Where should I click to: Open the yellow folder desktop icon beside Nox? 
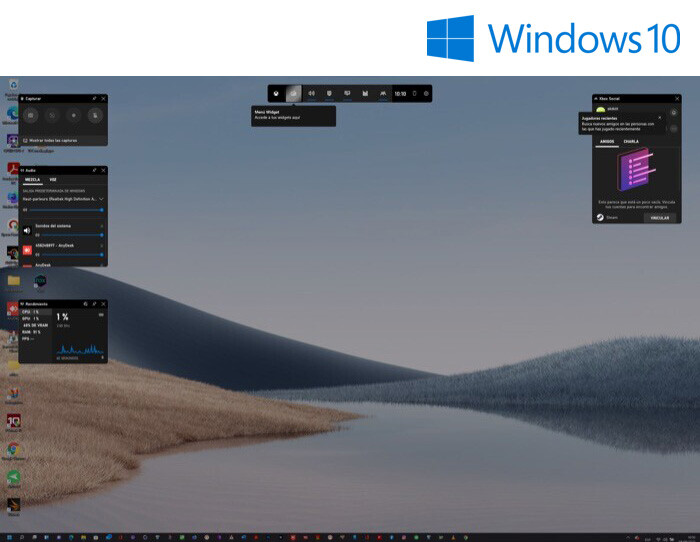click(x=14, y=280)
